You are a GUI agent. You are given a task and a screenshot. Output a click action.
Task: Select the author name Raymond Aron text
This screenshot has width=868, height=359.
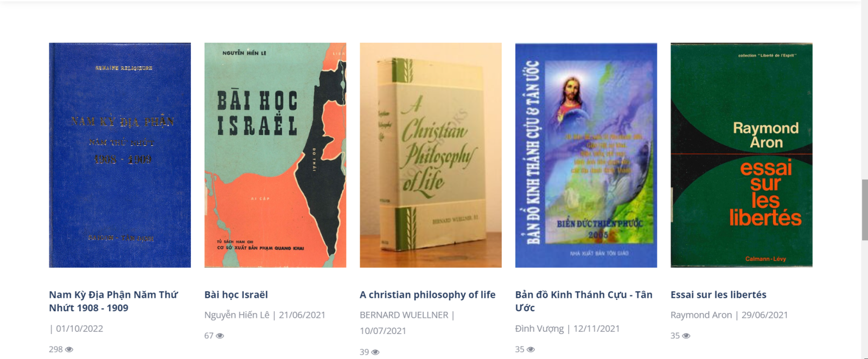click(701, 315)
